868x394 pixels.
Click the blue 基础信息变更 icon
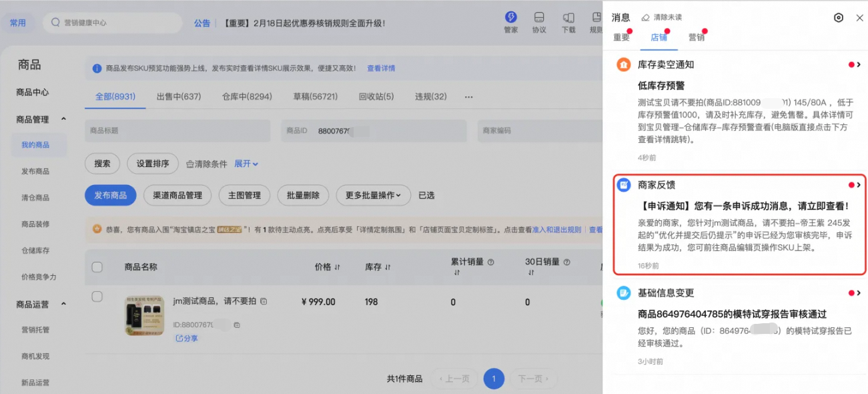pyautogui.click(x=623, y=292)
